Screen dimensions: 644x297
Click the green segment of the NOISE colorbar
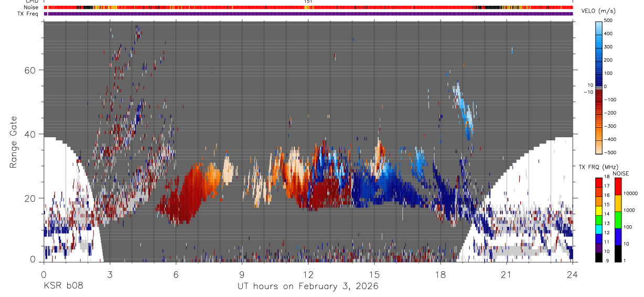click(x=618, y=219)
